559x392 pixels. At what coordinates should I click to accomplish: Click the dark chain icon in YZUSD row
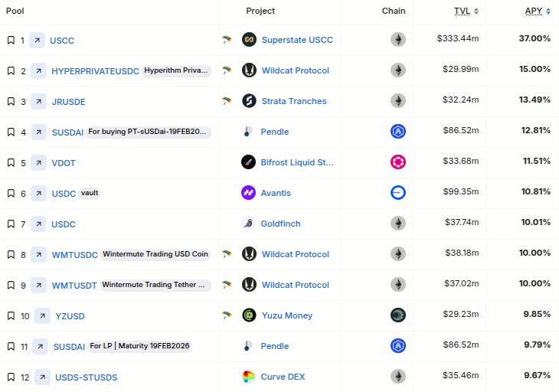pyautogui.click(x=398, y=315)
